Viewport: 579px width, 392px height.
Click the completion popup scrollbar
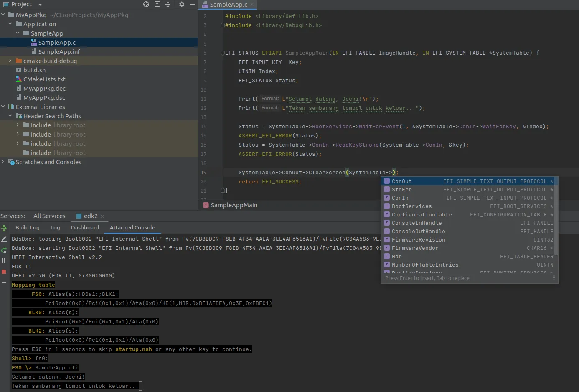[556, 216]
